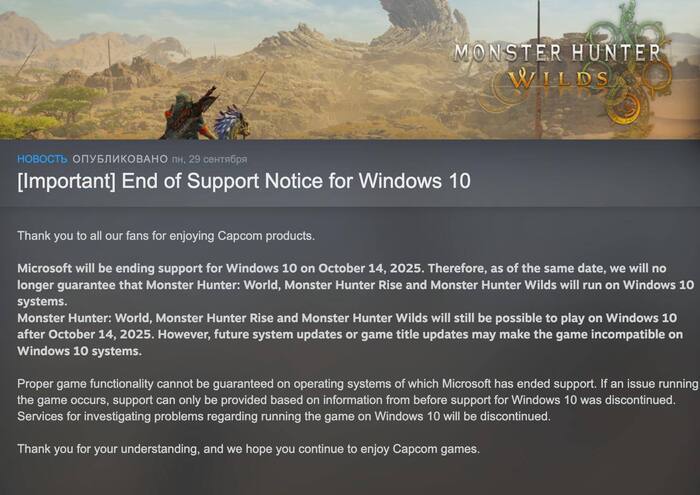Click the feathered Seikret mount in banner

coord(231,122)
